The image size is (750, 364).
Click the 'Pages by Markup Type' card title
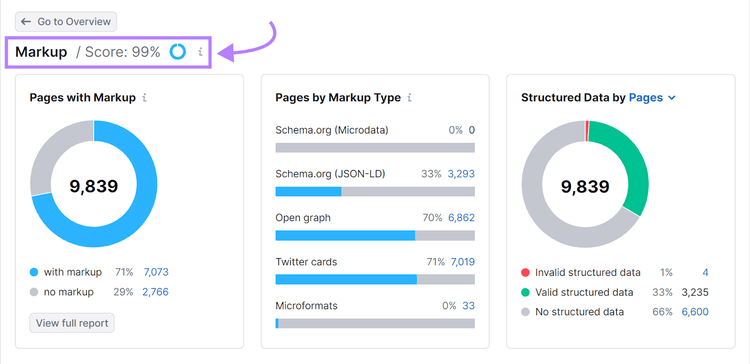(x=338, y=98)
